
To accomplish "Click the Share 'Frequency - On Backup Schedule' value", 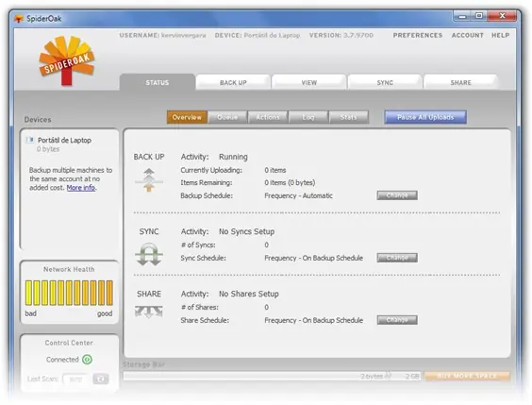I will coord(314,320).
